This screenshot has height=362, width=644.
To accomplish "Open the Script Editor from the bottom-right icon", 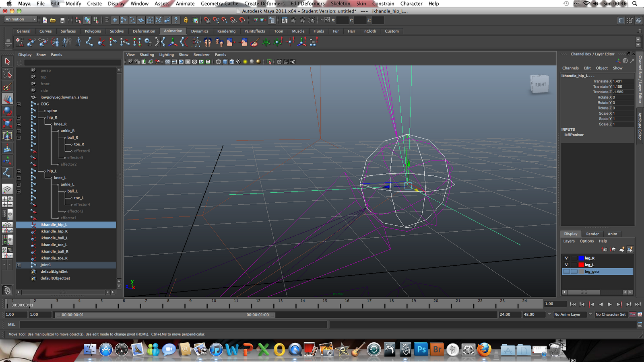I will pos(640,324).
